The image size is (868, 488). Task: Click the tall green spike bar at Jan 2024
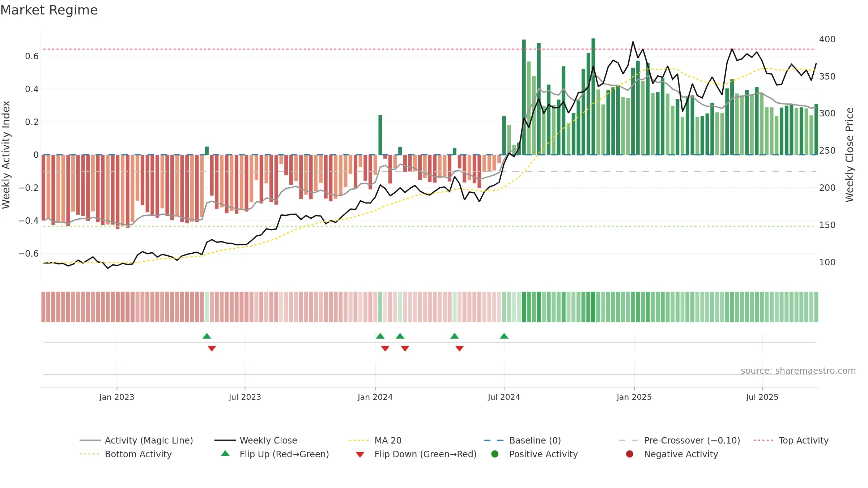(380, 135)
